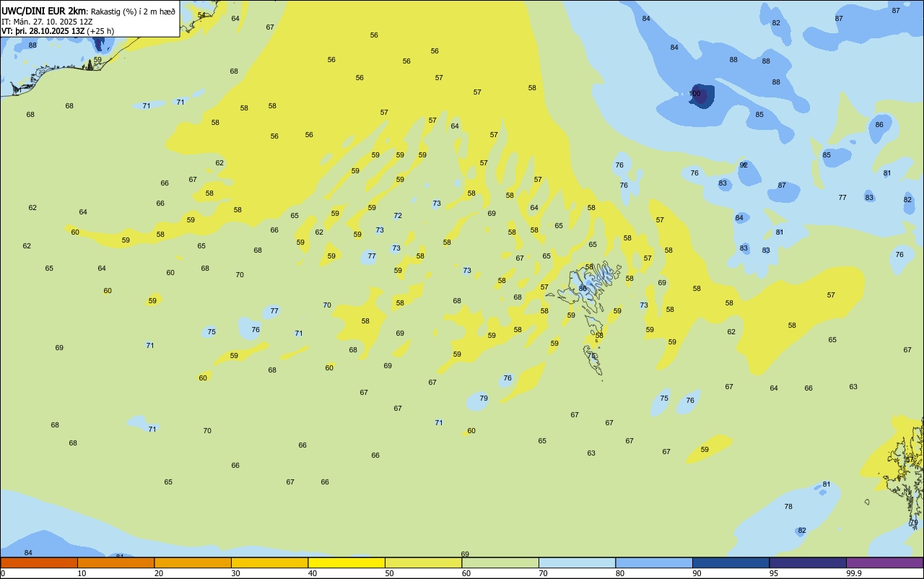The width and height of the screenshot is (924, 579).
Task: Click the 50 legend tick label
Action: 389,573
